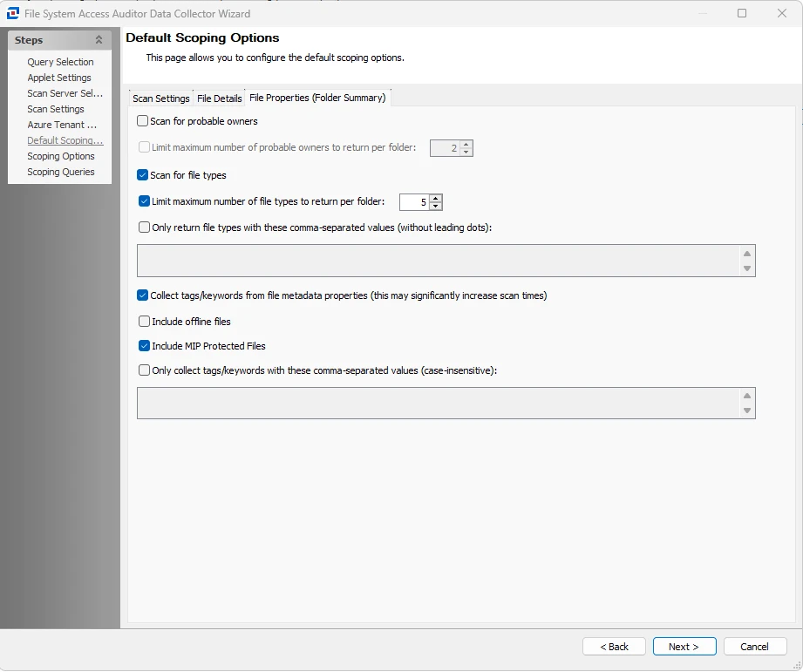This screenshot has width=803, height=672.
Task: Click file types text box scroll up arrow
Action: click(x=747, y=254)
